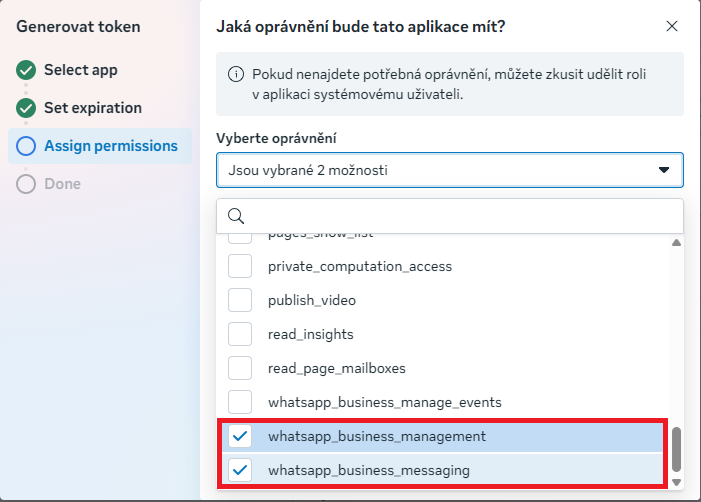Uncheck whatsapp_business_messaging permission

[240, 470]
